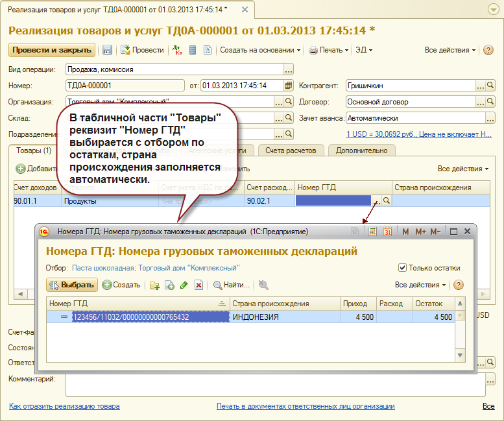Screen dimensions: 504x421
Task: Click the calendar icon next to the date field
Action: tap(288, 86)
